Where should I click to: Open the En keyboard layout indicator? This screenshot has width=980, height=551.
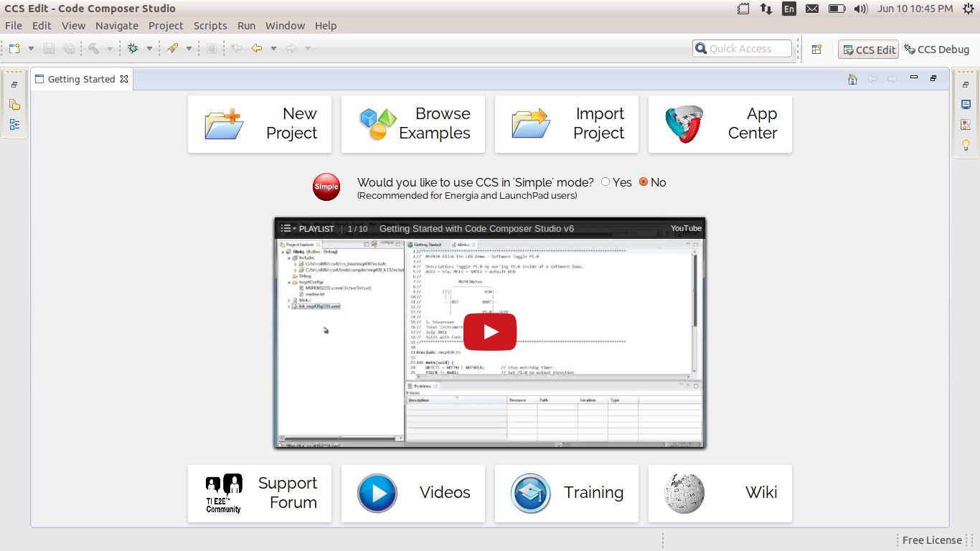coord(789,9)
